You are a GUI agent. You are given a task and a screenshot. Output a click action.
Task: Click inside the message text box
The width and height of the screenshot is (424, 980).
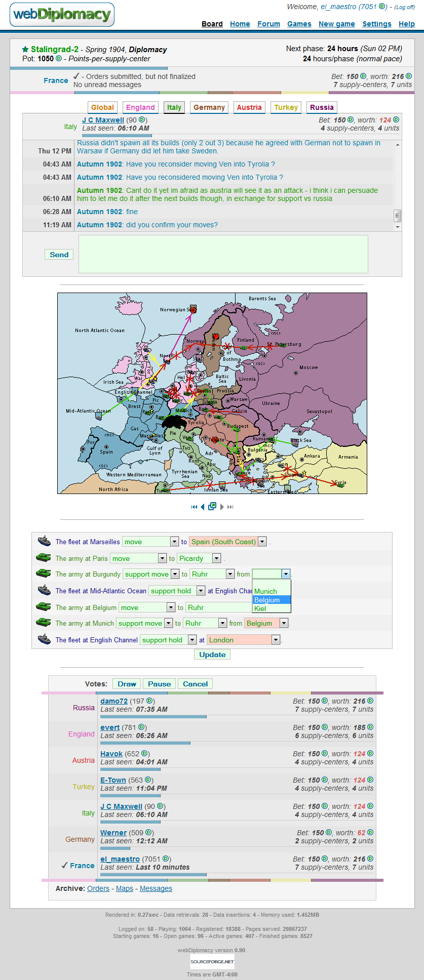click(223, 254)
